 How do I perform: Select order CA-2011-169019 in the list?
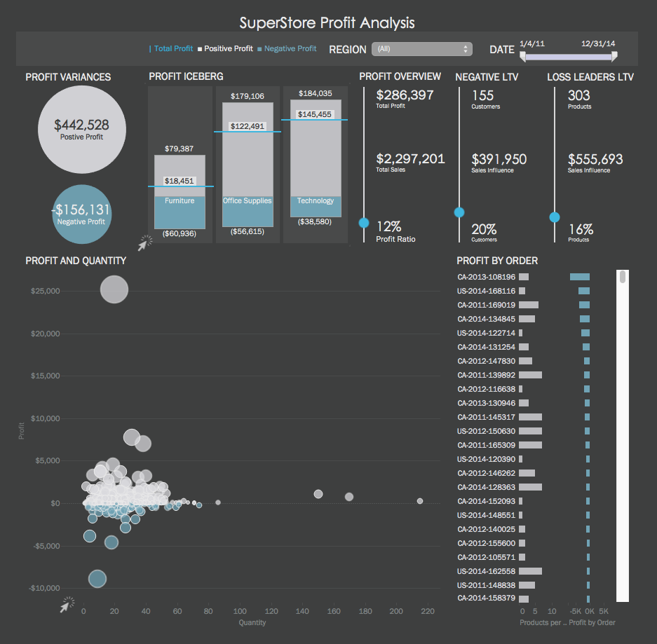486,305
